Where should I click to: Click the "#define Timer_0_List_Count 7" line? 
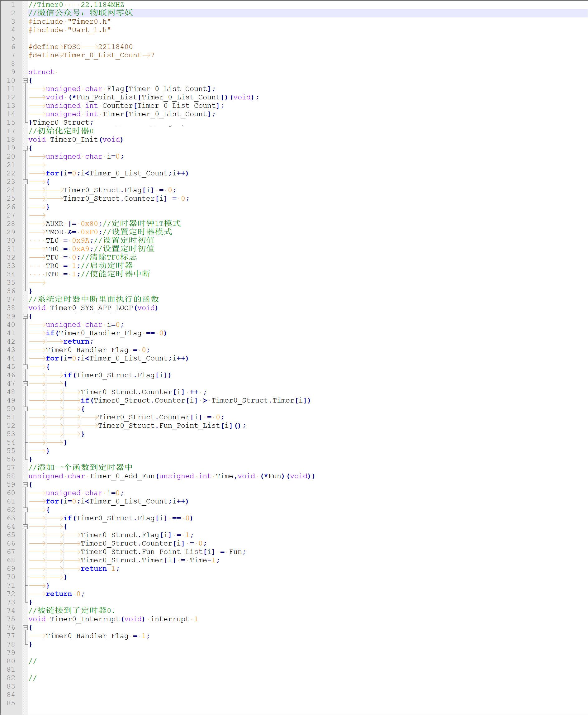(92, 55)
